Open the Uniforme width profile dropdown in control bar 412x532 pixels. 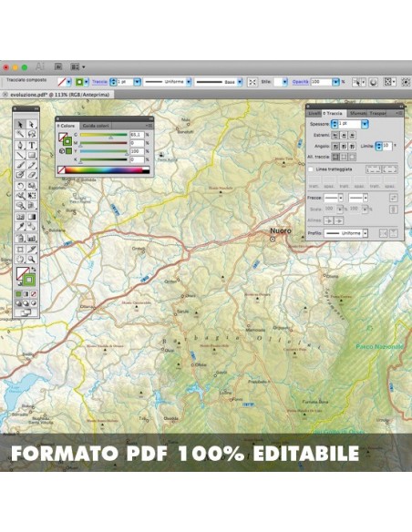point(189,82)
